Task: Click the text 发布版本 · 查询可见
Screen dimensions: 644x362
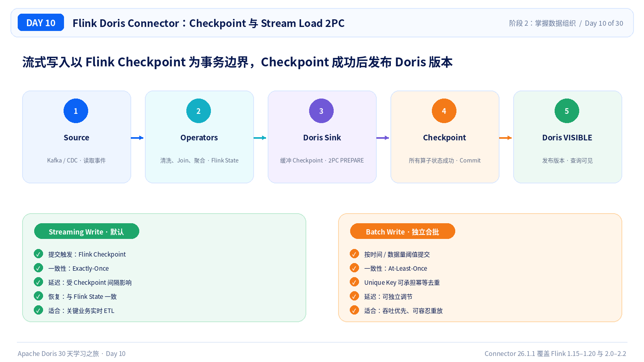Action: tap(568, 160)
